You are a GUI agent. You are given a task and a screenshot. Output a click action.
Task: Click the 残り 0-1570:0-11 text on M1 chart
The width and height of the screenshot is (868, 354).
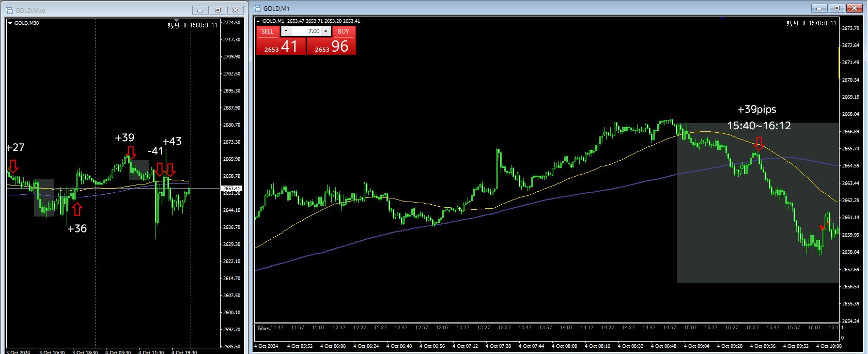click(811, 23)
